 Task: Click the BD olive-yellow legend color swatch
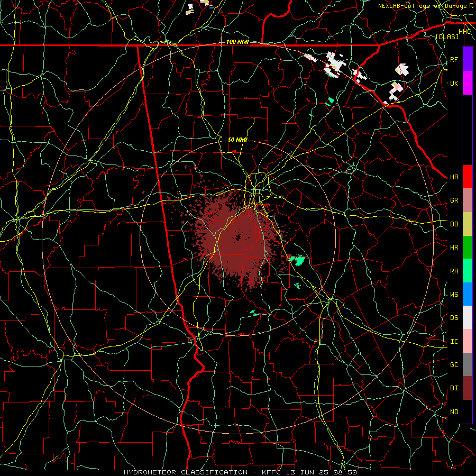(x=467, y=224)
